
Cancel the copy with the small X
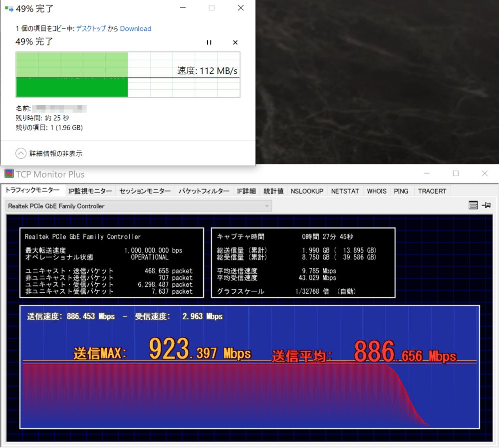tap(235, 42)
